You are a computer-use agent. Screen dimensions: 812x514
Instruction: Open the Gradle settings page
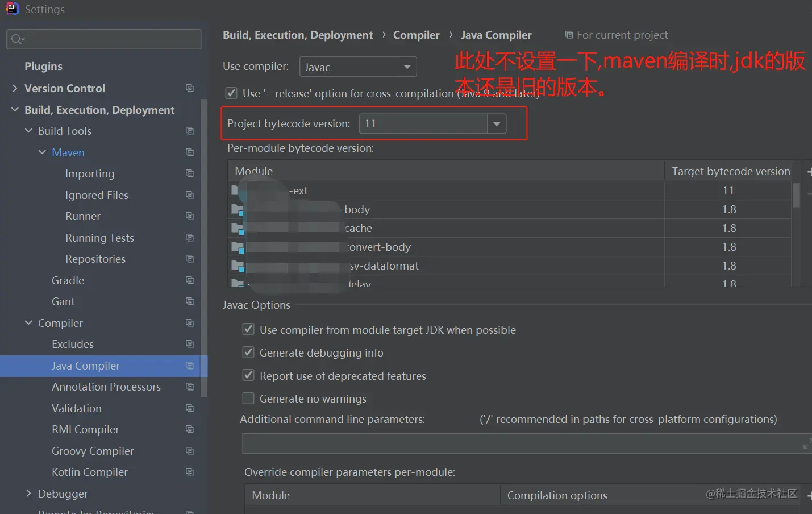pos(68,280)
